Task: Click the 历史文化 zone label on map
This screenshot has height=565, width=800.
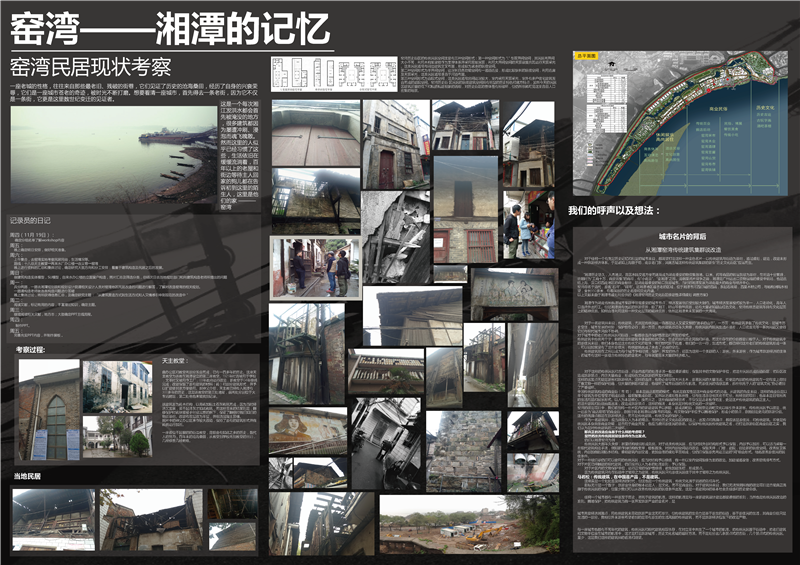Action: coord(765,108)
